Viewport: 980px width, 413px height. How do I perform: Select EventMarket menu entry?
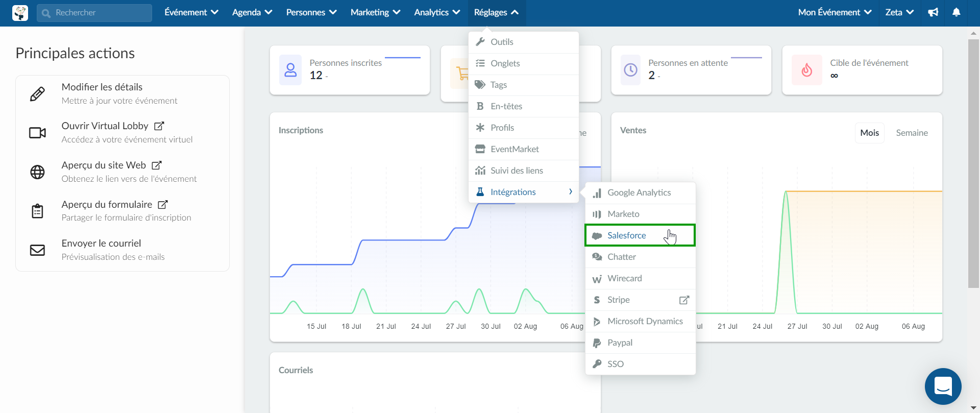coord(524,149)
